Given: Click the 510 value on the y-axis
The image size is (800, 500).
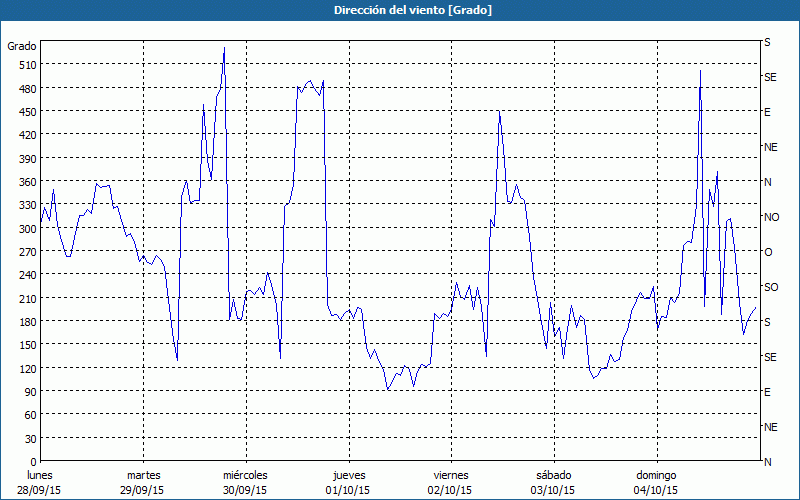Looking at the screenshot, I should (26, 65).
